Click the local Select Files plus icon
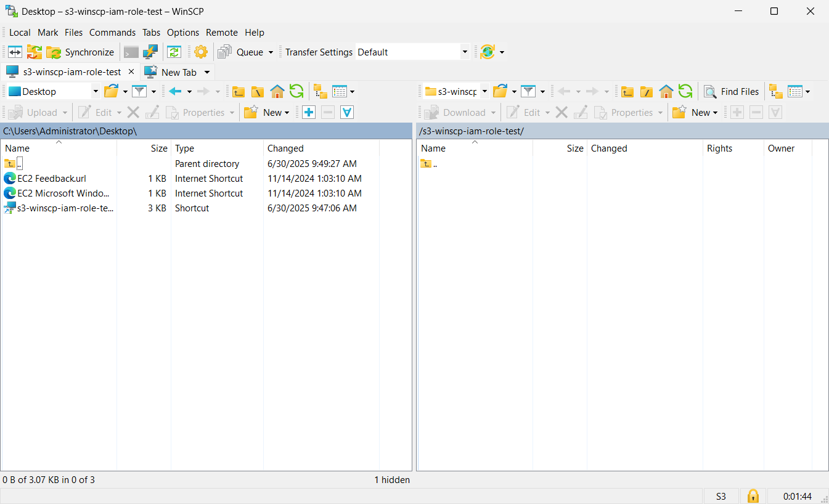829x504 pixels. tap(309, 113)
